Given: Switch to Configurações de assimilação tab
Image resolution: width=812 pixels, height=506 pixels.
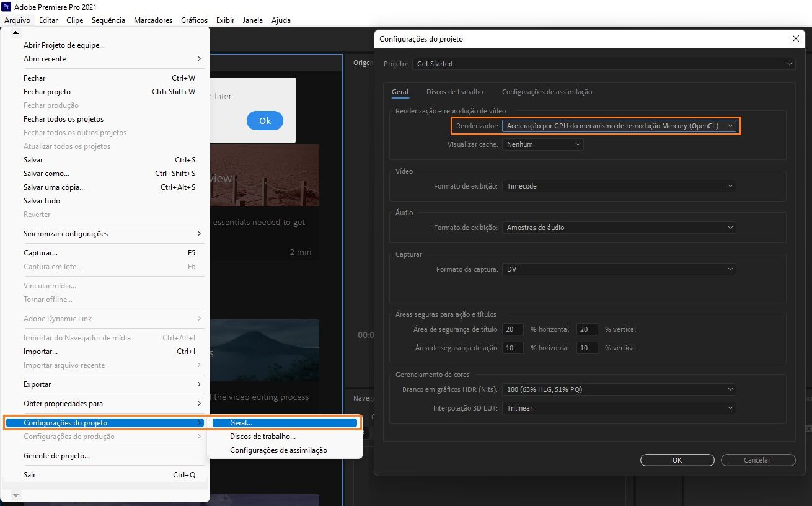Looking at the screenshot, I should [547, 92].
